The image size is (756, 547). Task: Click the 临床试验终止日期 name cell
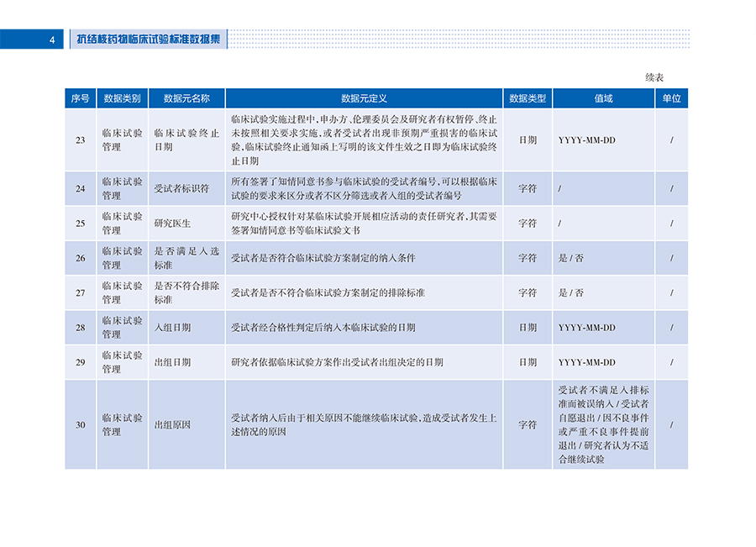click(x=186, y=140)
